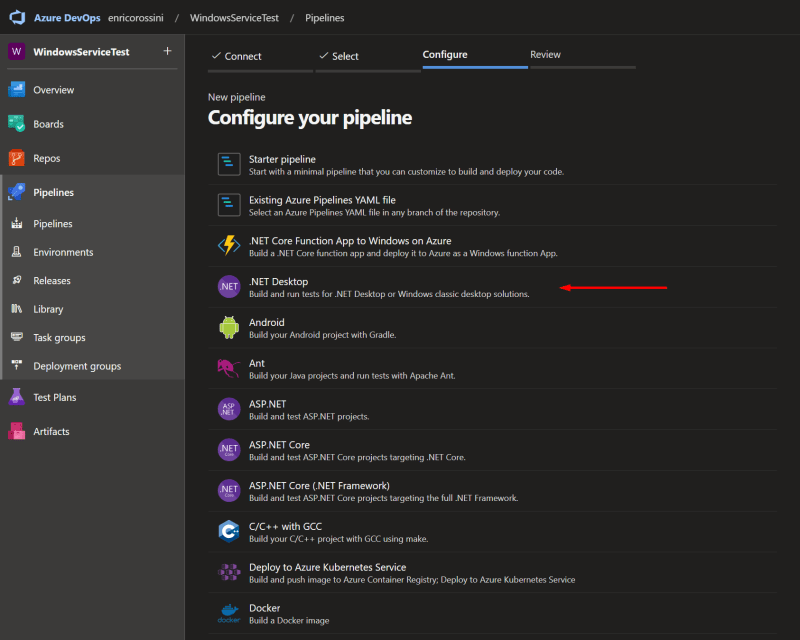The height and width of the screenshot is (640, 800).
Task: Choose Deploy to Azure Kubernetes Service title
Action: [x=328, y=568]
